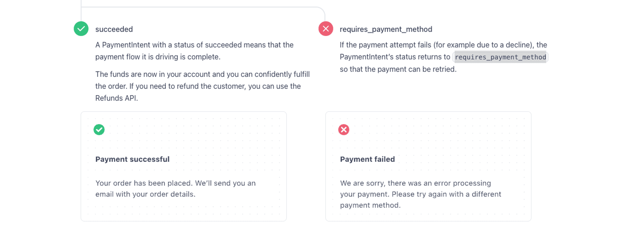Image resolution: width=644 pixels, height=242 pixels.
Task: Click the highlighted requires_payment_method inline code
Action: tap(500, 57)
